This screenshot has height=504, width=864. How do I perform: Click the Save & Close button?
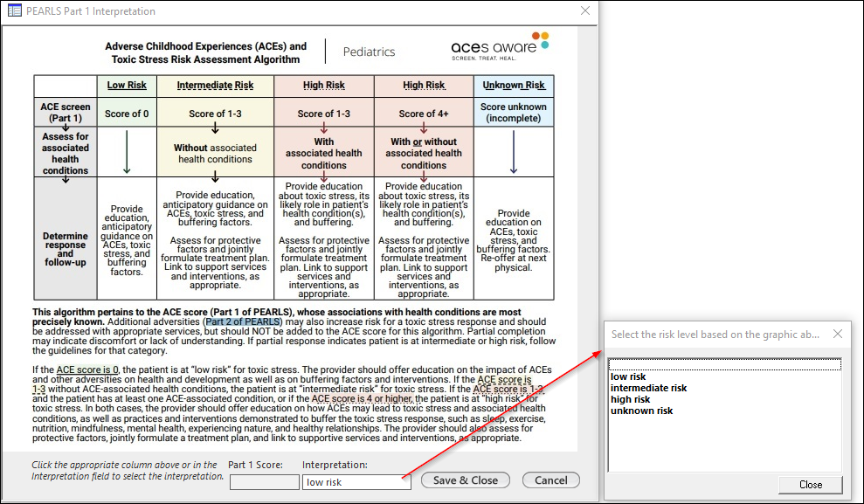(466, 480)
